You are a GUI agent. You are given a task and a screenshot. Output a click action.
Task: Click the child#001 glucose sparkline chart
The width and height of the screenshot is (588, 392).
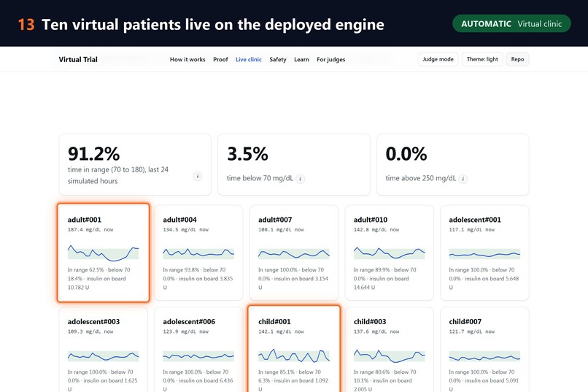293,356
